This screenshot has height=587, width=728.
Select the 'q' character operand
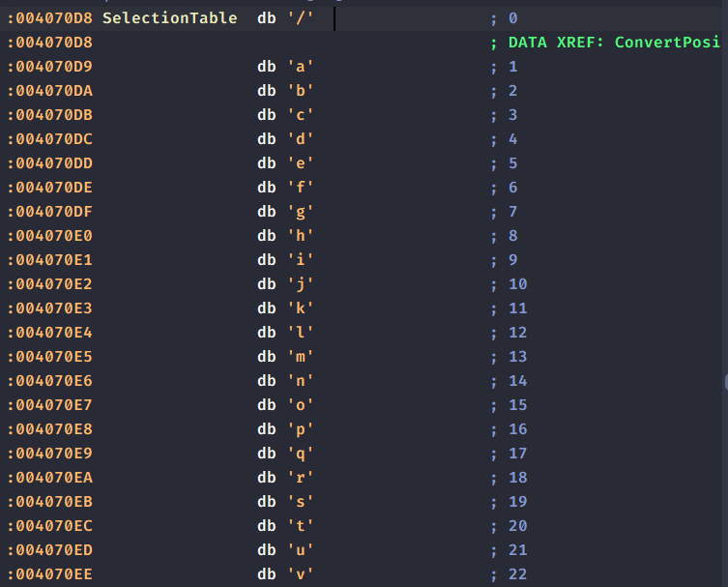click(x=301, y=454)
